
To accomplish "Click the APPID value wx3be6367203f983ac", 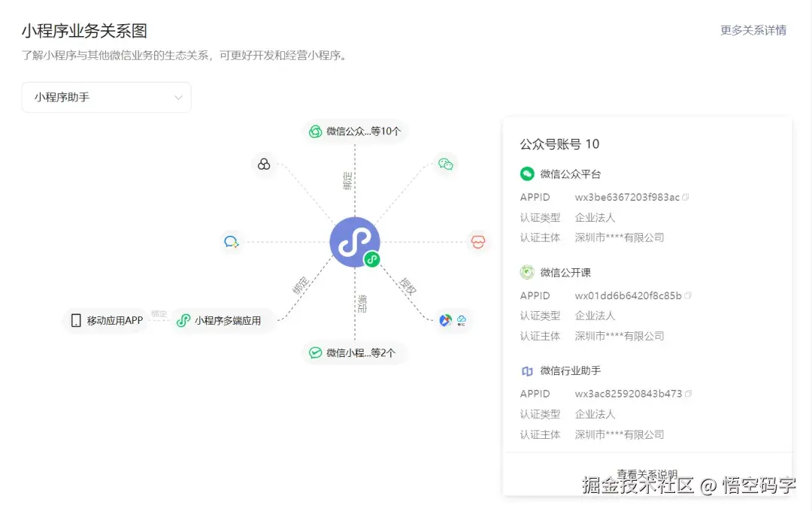I will coord(626,197).
